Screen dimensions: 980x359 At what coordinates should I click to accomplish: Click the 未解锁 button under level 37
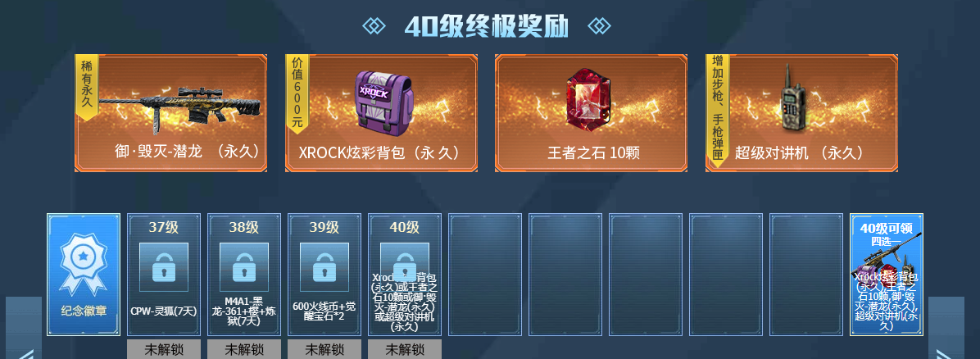point(164,350)
